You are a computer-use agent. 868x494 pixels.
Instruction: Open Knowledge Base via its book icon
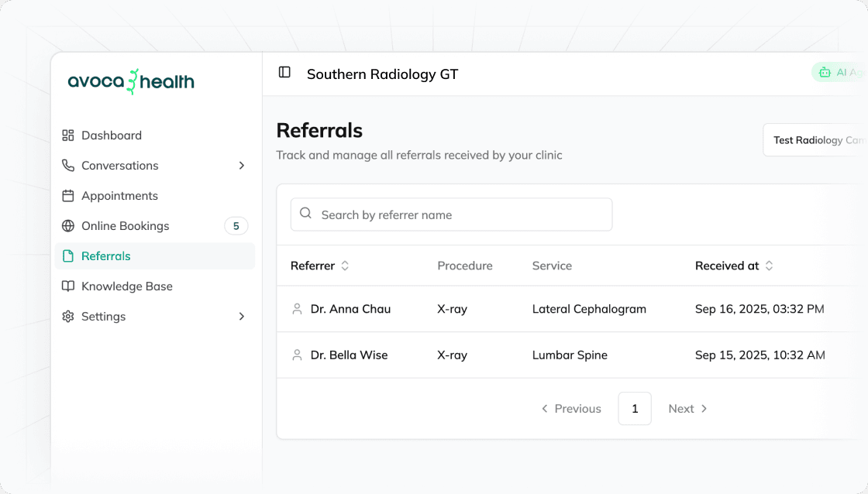68,286
